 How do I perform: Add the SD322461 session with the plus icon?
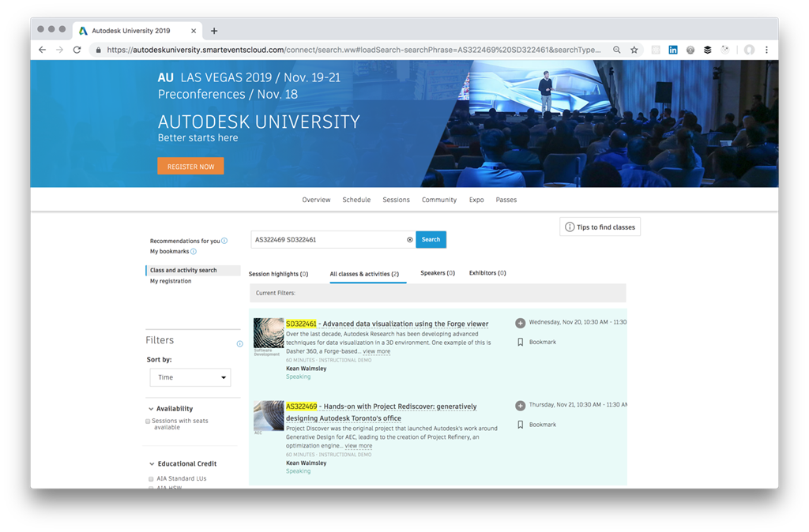pyautogui.click(x=520, y=323)
